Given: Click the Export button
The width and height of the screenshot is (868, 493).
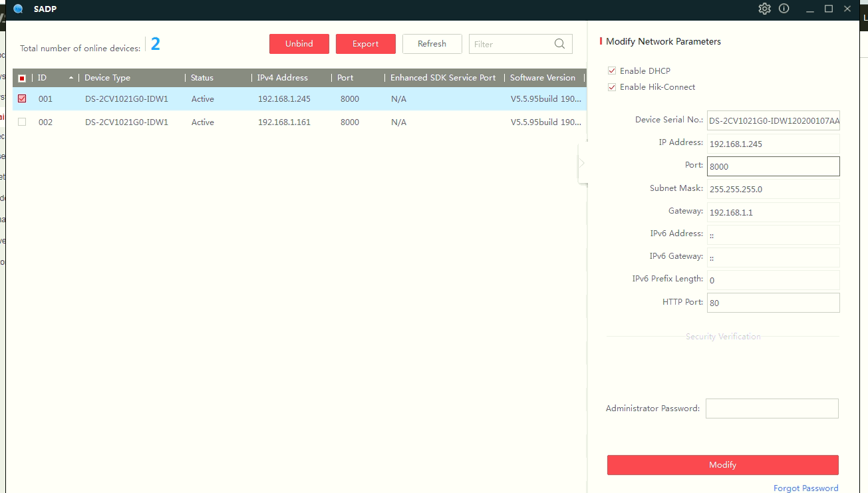Looking at the screenshot, I should tap(366, 44).
